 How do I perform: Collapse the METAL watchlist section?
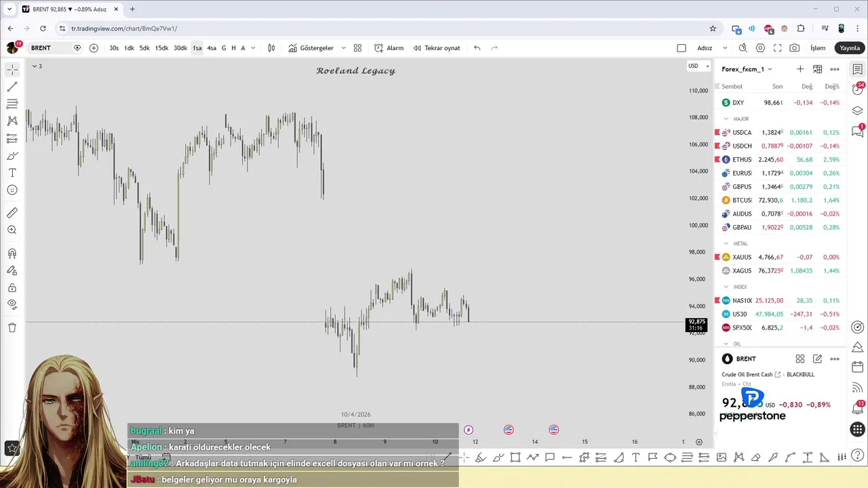[726, 243]
